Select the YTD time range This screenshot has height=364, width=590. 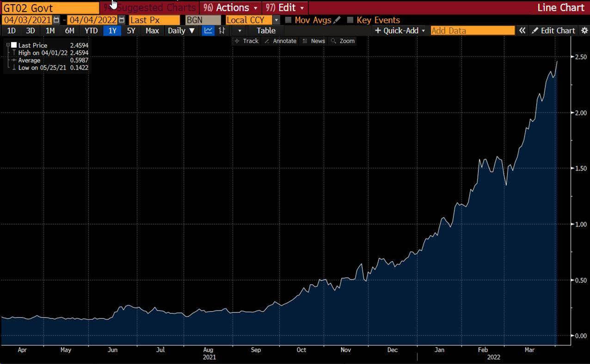(91, 31)
